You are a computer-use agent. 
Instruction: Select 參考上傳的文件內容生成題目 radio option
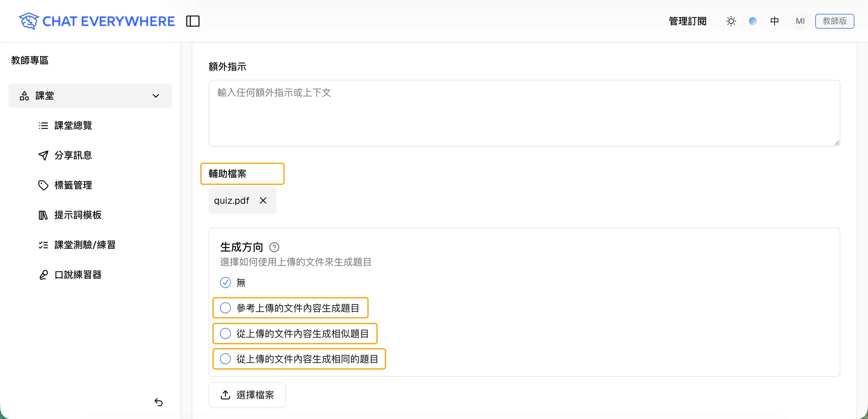click(225, 308)
